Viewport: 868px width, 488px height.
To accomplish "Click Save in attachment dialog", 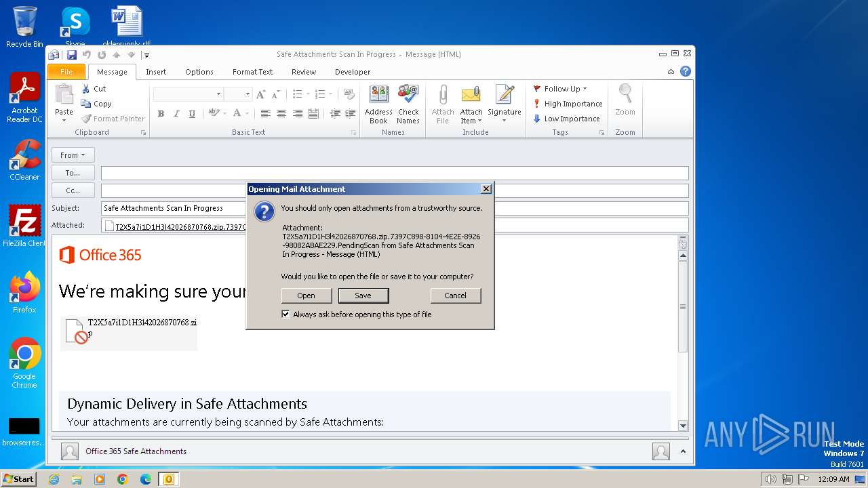I will [363, 296].
